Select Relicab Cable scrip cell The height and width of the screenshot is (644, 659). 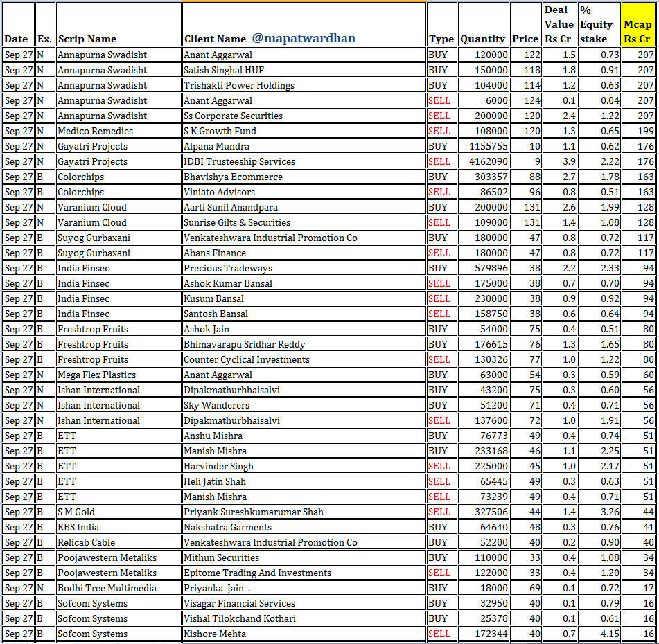pos(119,542)
